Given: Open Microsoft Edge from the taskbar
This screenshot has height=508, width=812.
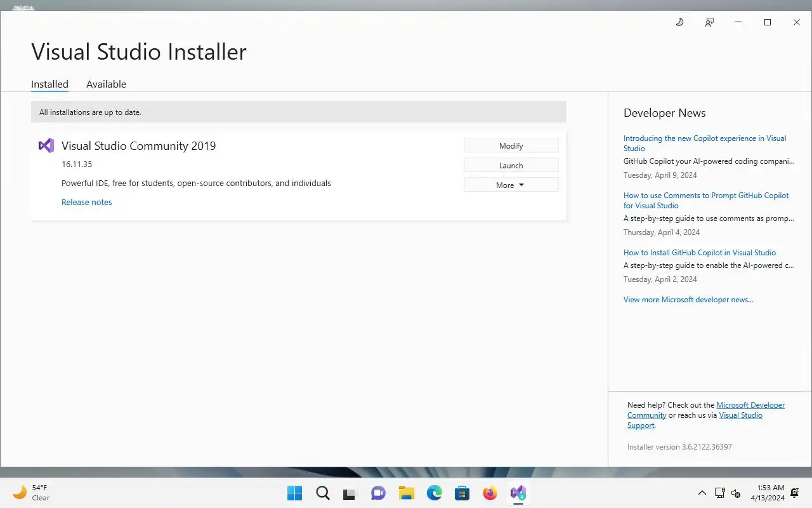Looking at the screenshot, I should point(434,493).
